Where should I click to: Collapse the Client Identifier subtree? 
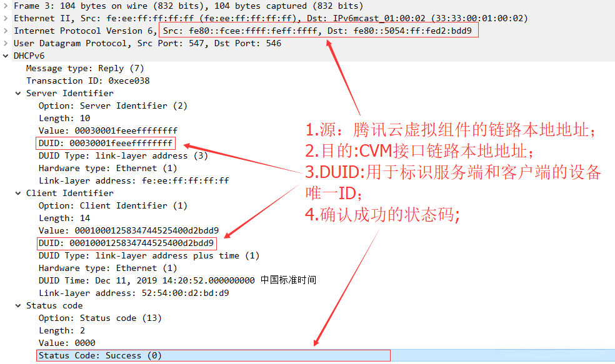[18, 193]
